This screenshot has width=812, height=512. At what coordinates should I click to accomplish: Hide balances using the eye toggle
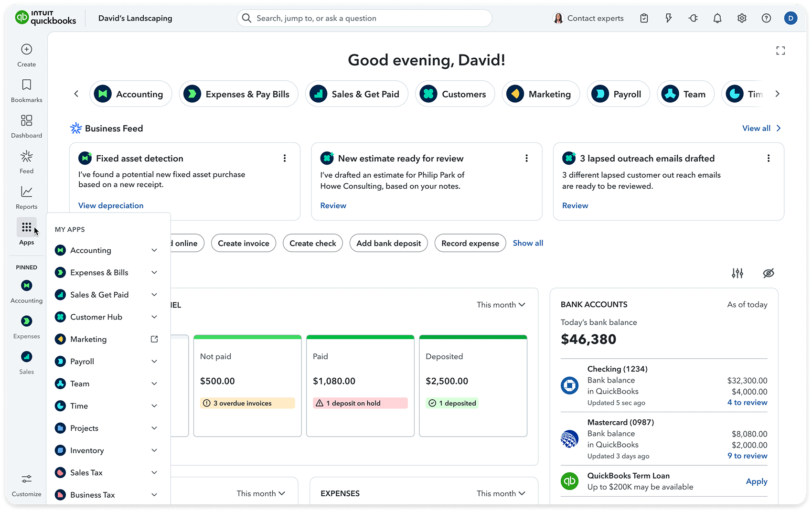pyautogui.click(x=768, y=273)
